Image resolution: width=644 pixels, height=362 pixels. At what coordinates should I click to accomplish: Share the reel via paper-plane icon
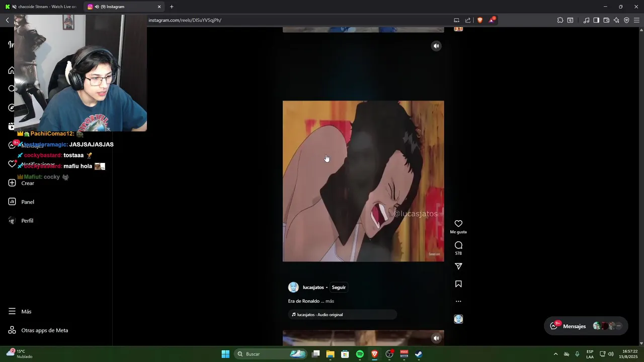pos(458,266)
